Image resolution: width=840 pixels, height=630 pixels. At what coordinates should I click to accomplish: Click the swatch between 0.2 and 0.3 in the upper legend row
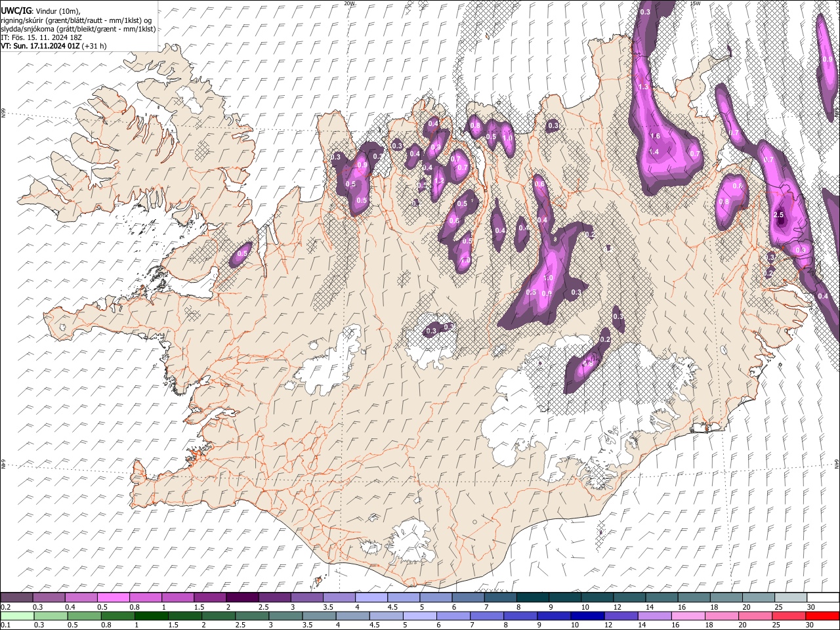[x=17, y=597]
